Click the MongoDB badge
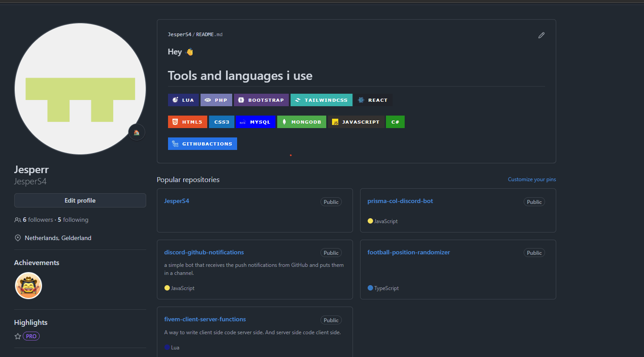The image size is (644, 357). [302, 121]
